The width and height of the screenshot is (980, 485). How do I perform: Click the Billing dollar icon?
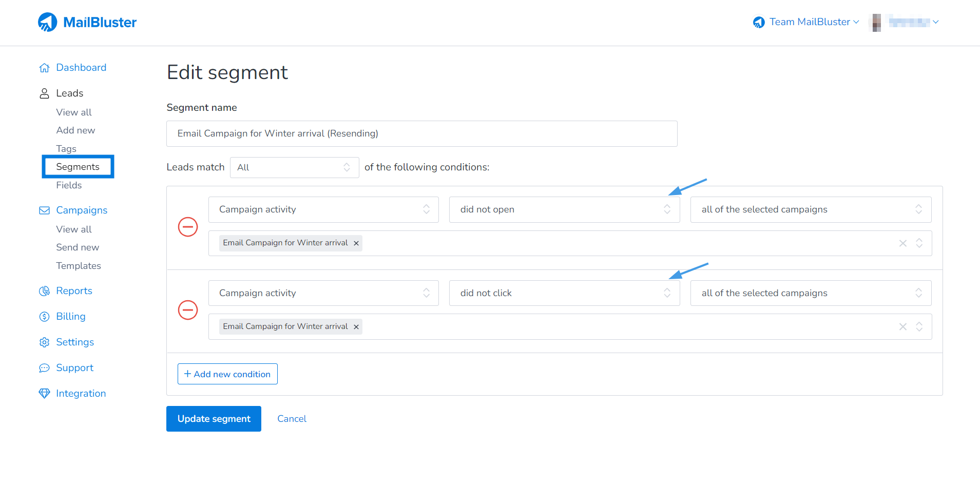pyautogui.click(x=45, y=316)
